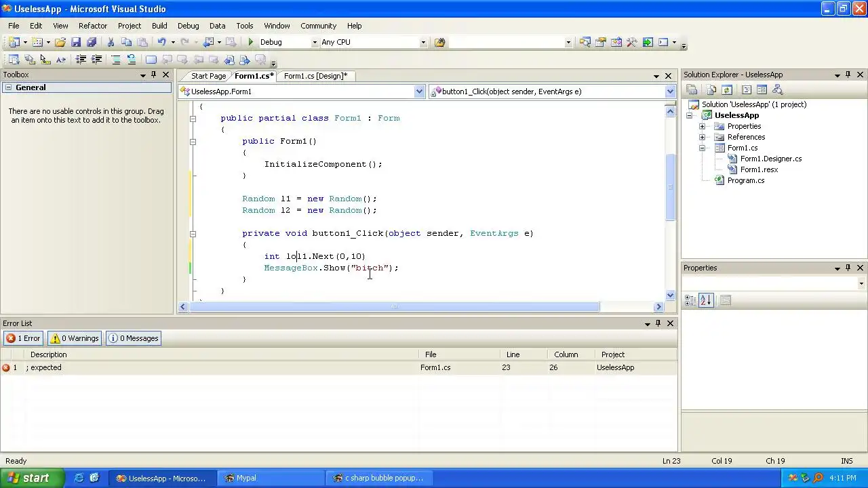
Task: Click Display Object Member List icon
Action: pos(14,60)
